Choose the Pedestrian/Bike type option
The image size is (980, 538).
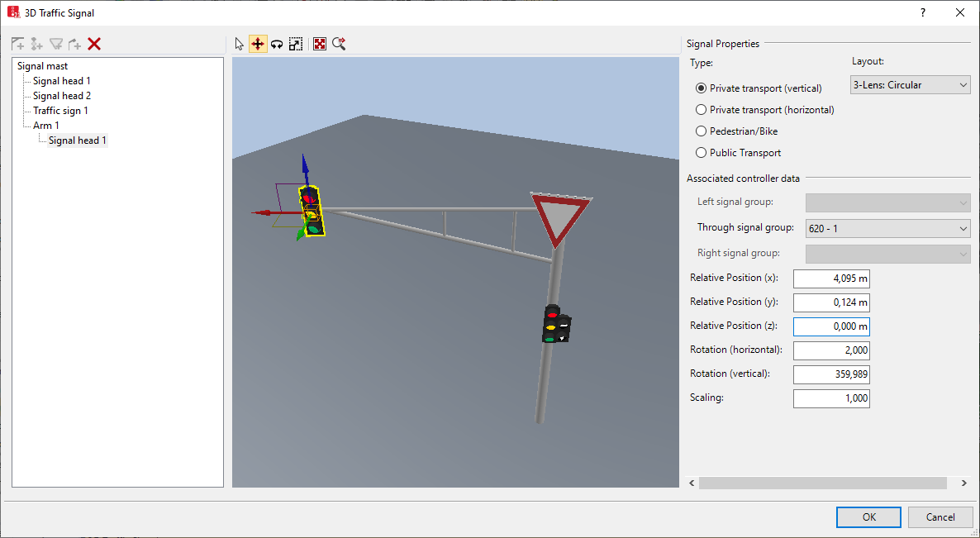(x=702, y=131)
